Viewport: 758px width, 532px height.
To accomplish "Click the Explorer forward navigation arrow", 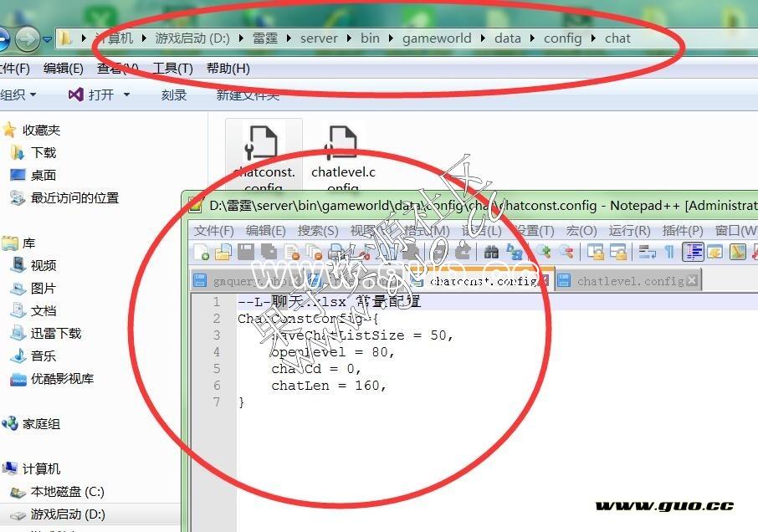I will 27,38.
